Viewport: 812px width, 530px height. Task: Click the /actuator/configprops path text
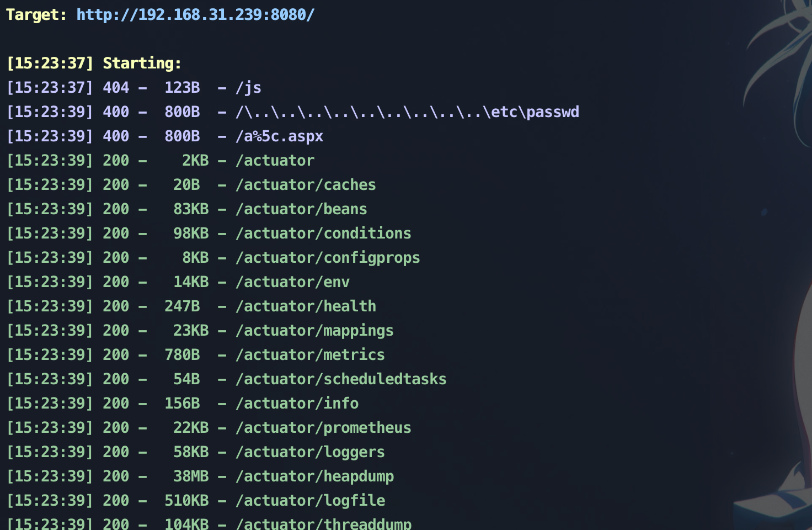pyautogui.click(x=328, y=258)
